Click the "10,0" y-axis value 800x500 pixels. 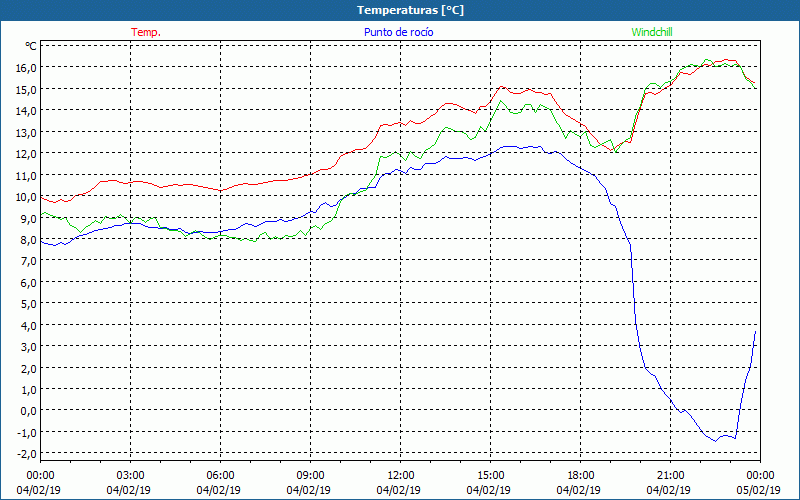click(x=28, y=197)
